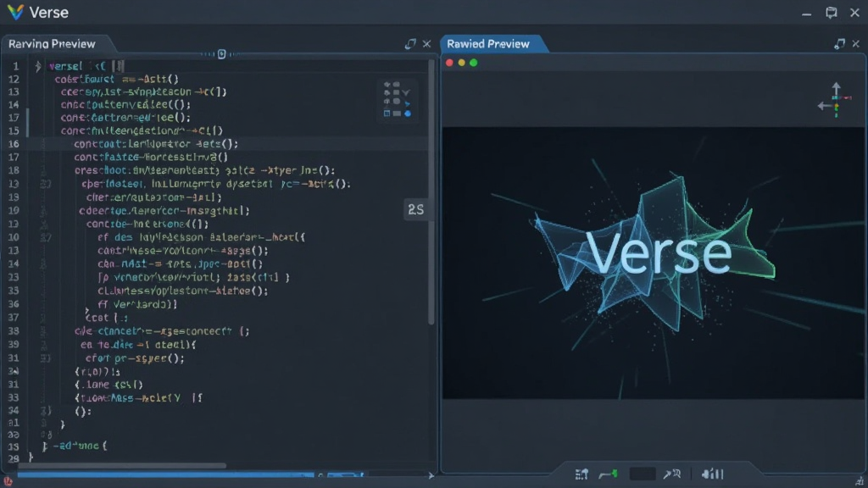Close the Rarving Preview panel
Image resolution: width=868 pixels, height=488 pixels.
pos(427,44)
